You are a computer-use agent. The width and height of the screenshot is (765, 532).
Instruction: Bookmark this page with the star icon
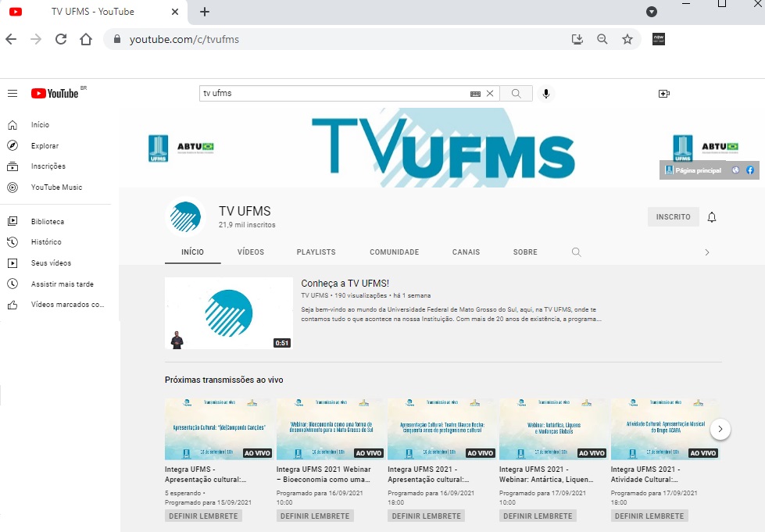point(627,39)
